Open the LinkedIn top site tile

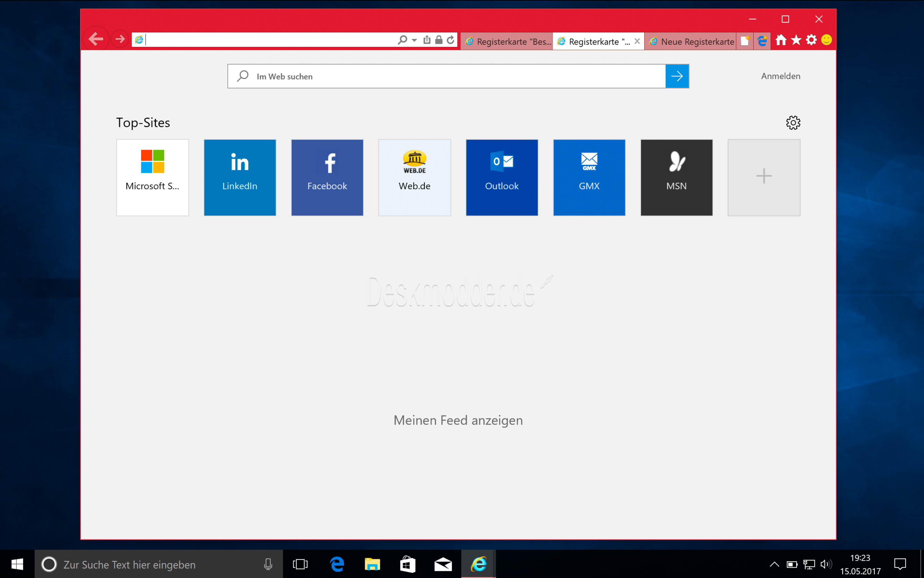(240, 177)
